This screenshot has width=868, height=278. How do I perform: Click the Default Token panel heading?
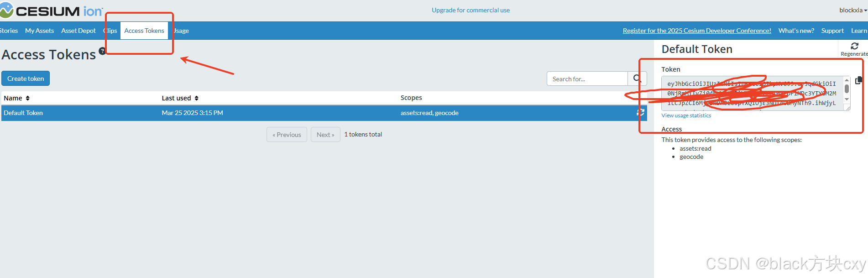697,49
